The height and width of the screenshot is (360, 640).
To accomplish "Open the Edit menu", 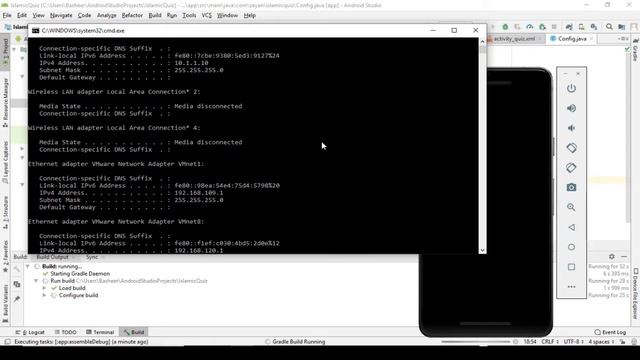I will click(x=22, y=16).
